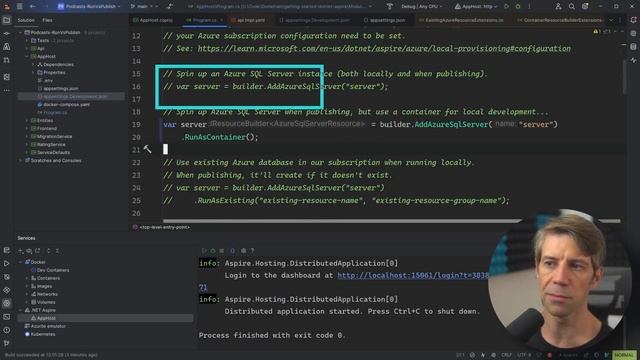Open the Azure tool window icon
This screenshot has height=360, width=640.
pyautogui.click(x=7, y=47)
